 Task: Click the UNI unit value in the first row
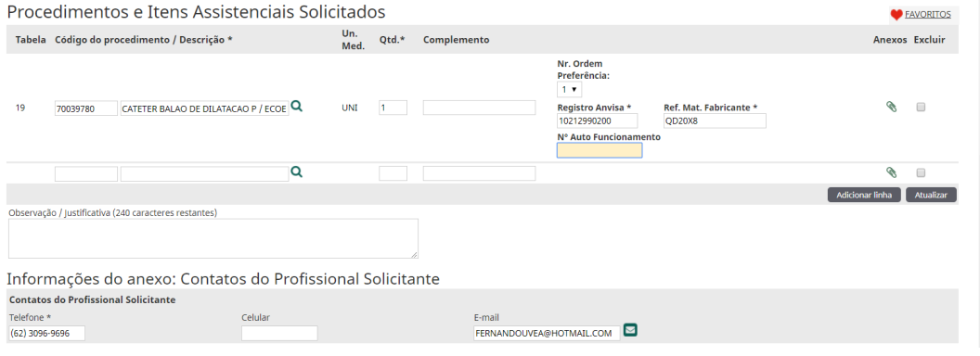[349, 108]
